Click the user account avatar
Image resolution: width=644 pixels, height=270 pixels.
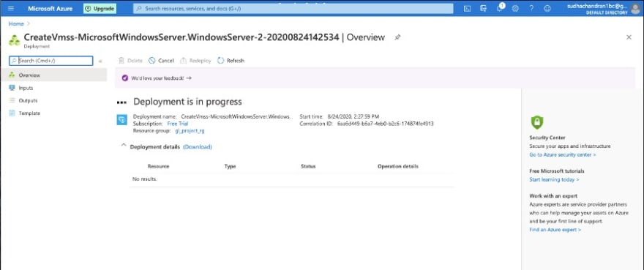tap(635, 10)
